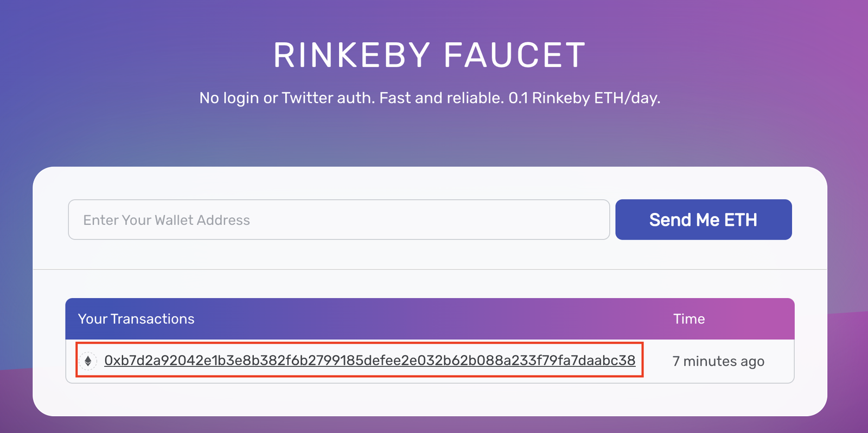Open the 0xb7d2a92042e1b3e8b… transaction hash link

369,360
